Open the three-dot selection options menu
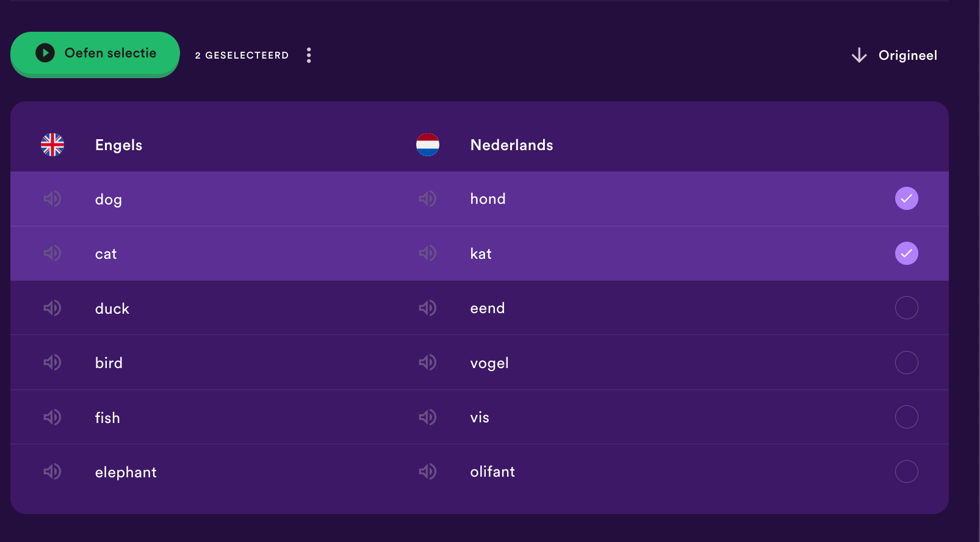Viewport: 980px width, 542px height. coord(309,55)
